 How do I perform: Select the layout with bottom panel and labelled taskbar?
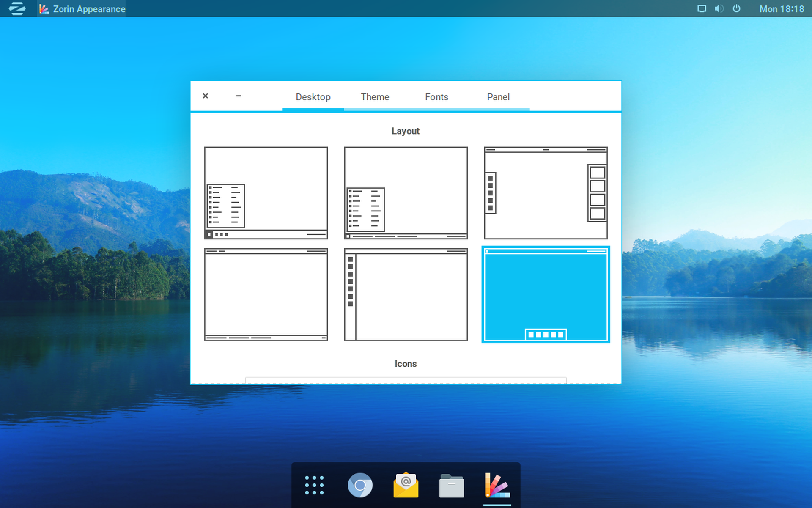pos(406,193)
